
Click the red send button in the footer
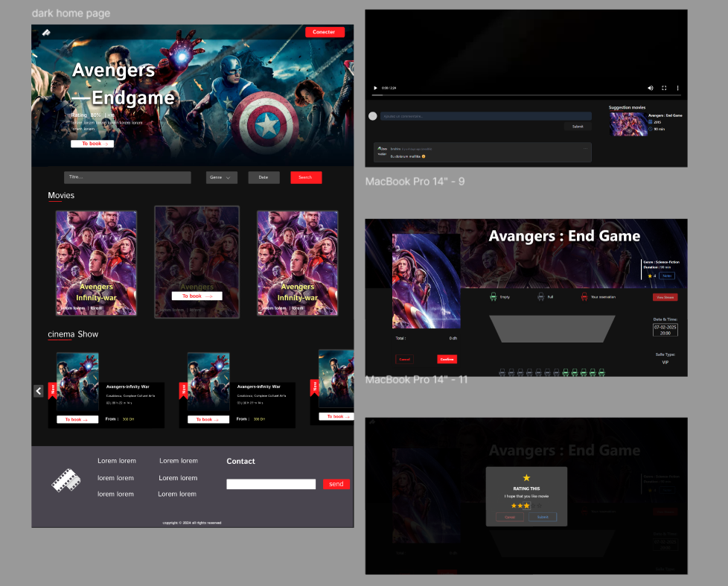coord(336,484)
